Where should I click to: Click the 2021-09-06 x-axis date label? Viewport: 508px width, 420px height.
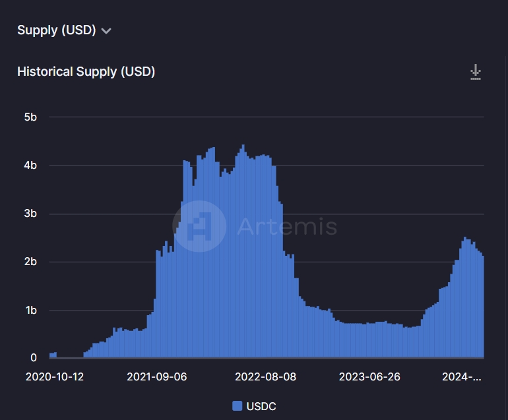pos(156,376)
